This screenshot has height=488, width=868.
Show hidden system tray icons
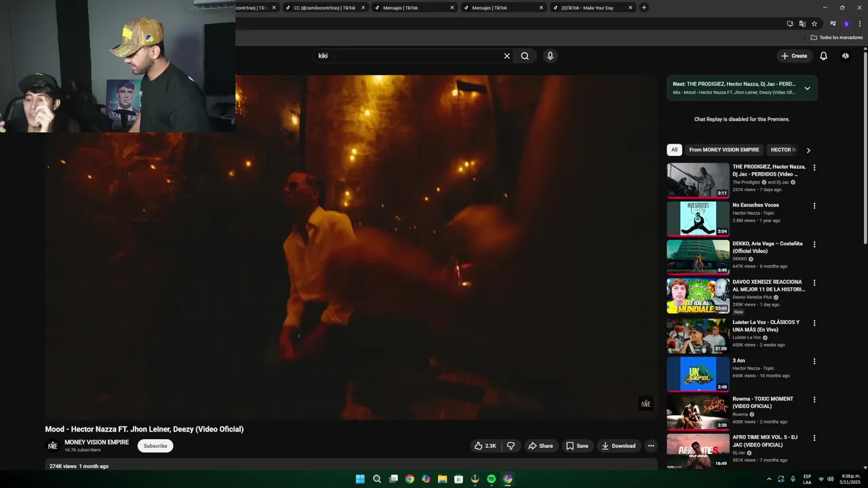click(769, 479)
